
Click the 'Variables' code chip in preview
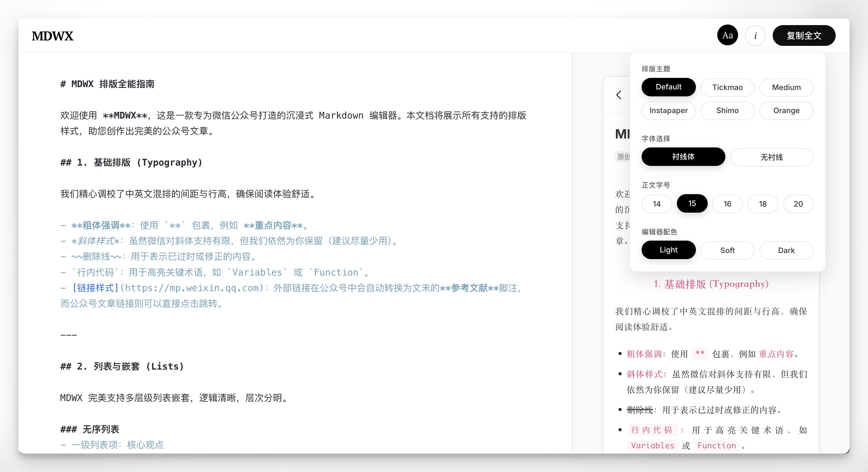pyautogui.click(x=653, y=445)
